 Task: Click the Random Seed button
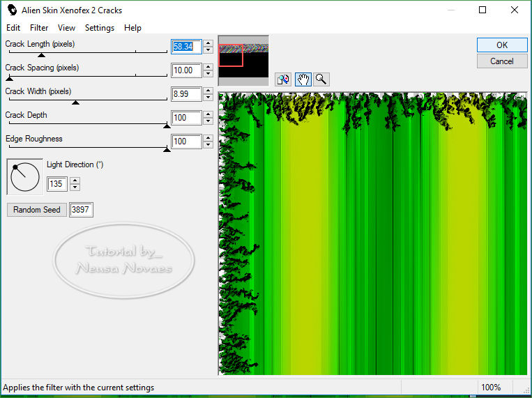pyautogui.click(x=37, y=210)
